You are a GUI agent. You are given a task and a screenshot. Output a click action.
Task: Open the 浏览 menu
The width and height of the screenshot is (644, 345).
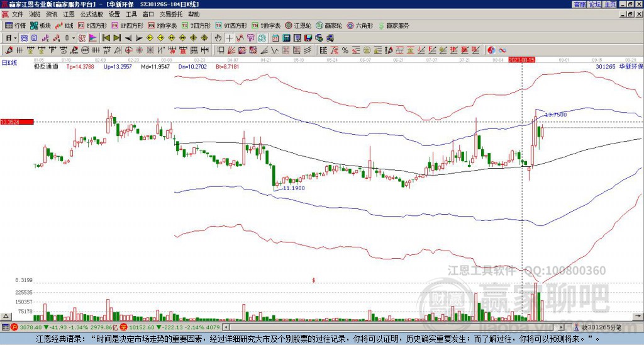(35, 14)
